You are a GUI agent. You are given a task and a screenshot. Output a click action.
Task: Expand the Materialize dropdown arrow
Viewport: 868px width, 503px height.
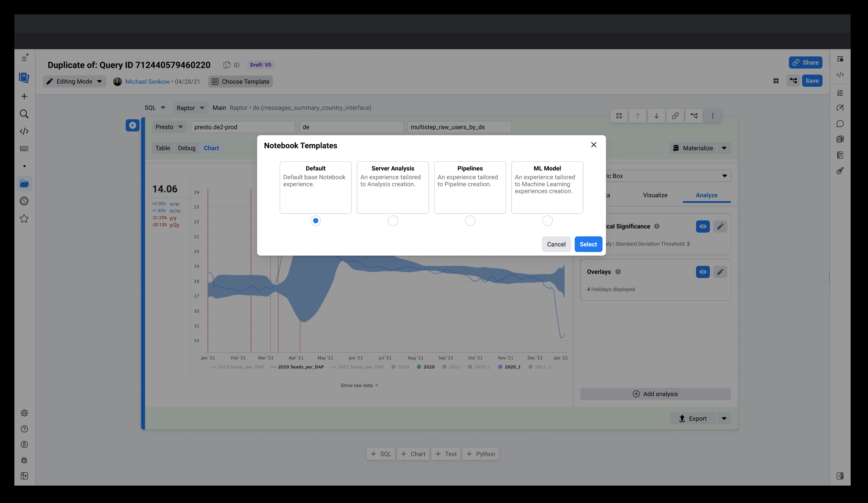click(x=724, y=148)
